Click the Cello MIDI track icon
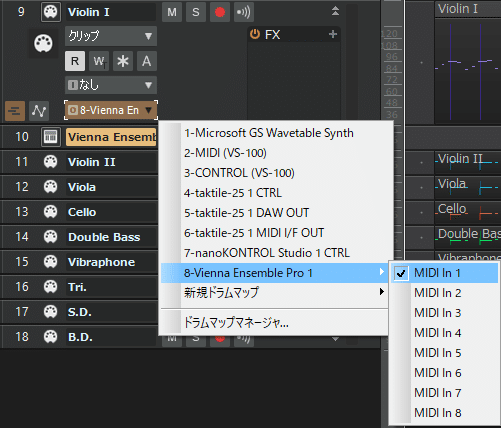 (x=51, y=212)
